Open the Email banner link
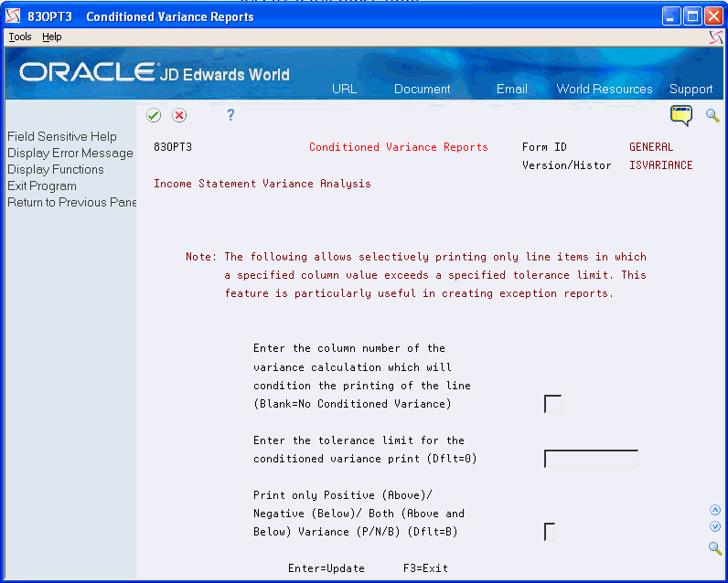The image size is (728, 583). [x=511, y=89]
